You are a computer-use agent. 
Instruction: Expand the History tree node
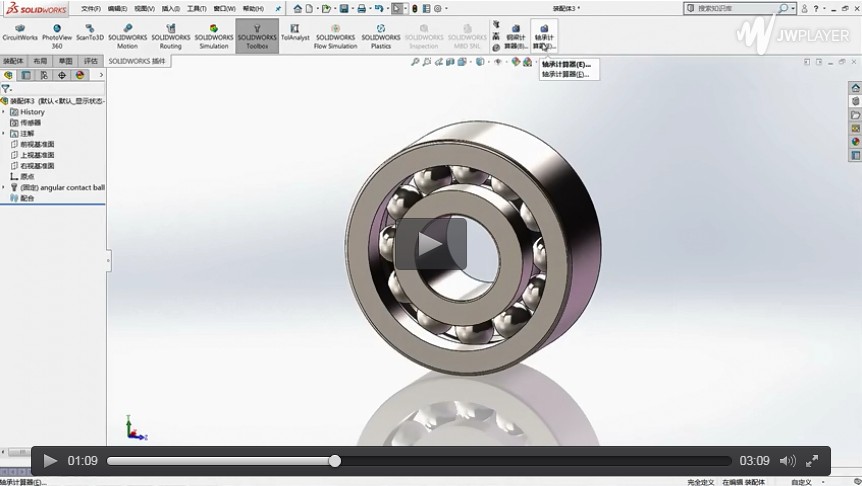(x=4, y=112)
